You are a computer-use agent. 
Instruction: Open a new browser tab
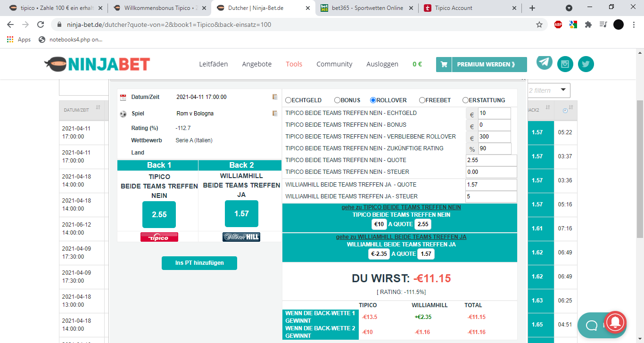[x=532, y=8]
